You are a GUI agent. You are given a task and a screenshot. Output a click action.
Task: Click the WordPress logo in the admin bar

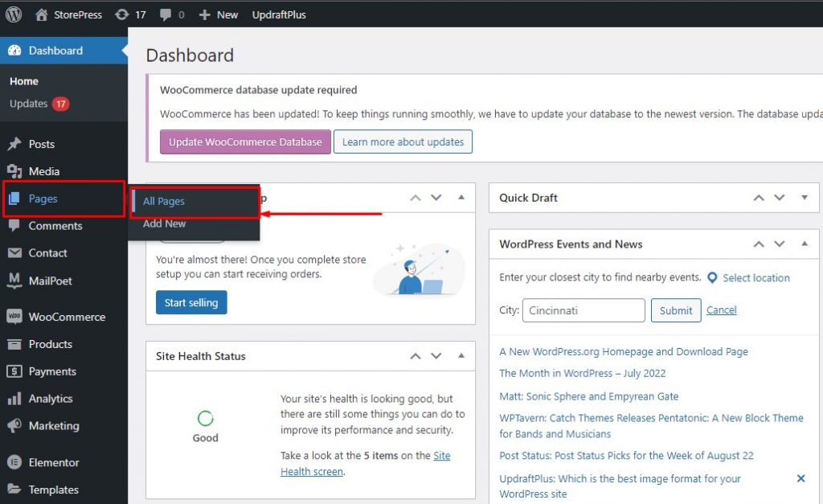coord(13,14)
